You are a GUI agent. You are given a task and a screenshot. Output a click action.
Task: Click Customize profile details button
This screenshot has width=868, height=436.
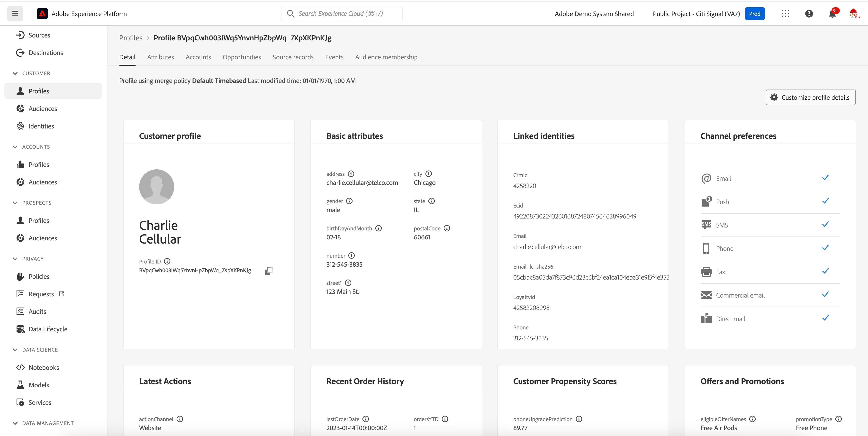click(810, 97)
